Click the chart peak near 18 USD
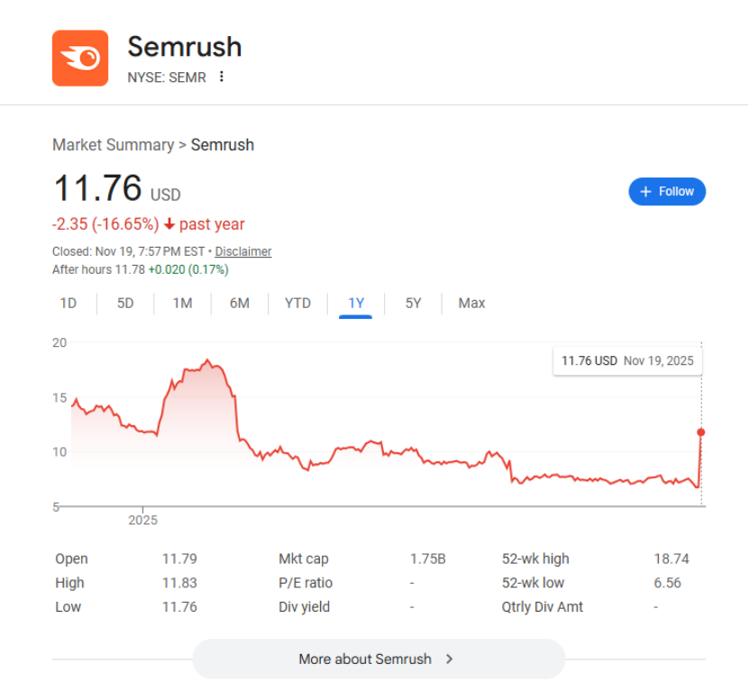Viewport: 749px width, 700px height. [x=207, y=361]
